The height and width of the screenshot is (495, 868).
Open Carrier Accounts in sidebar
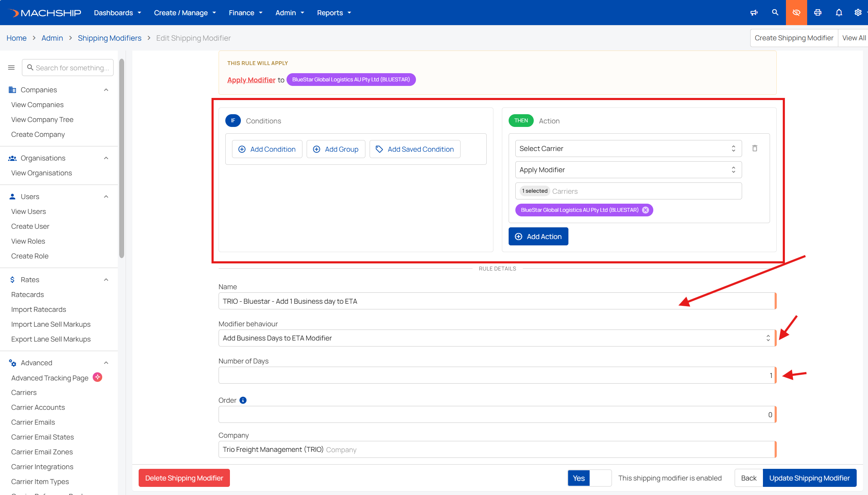pos(38,407)
